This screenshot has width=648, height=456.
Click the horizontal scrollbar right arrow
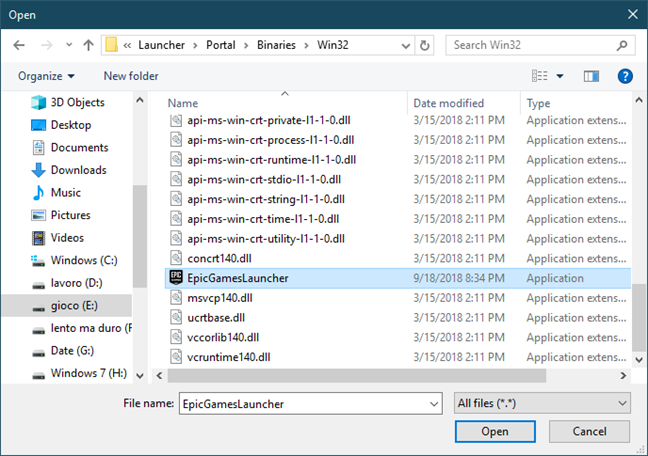(x=623, y=375)
